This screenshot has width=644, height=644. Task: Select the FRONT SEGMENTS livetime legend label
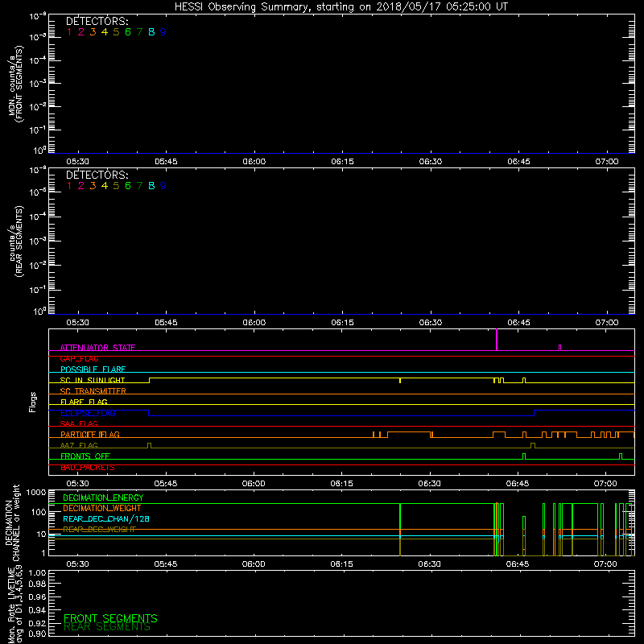[x=110, y=618]
